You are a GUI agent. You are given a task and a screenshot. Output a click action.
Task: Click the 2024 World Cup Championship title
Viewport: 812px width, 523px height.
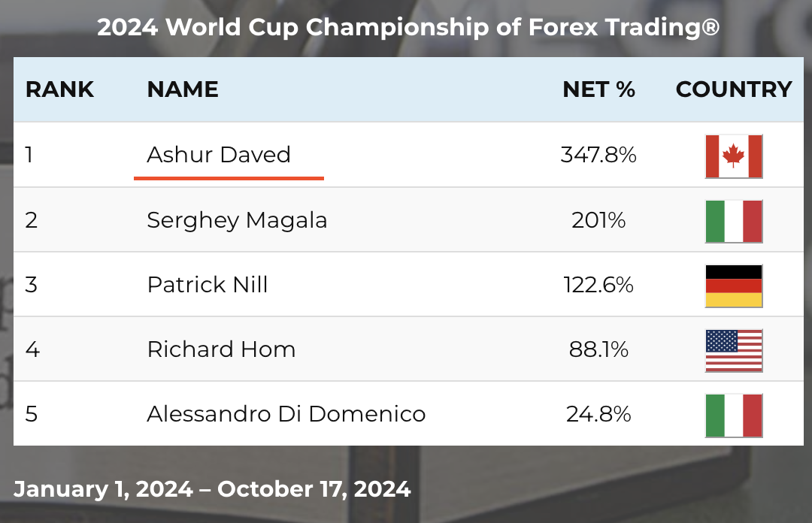(x=408, y=28)
